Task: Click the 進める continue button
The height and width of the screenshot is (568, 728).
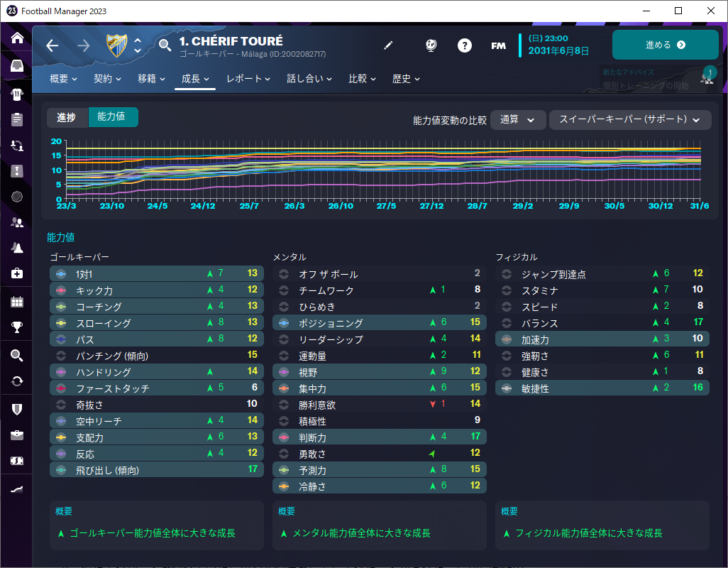Action: click(x=666, y=45)
